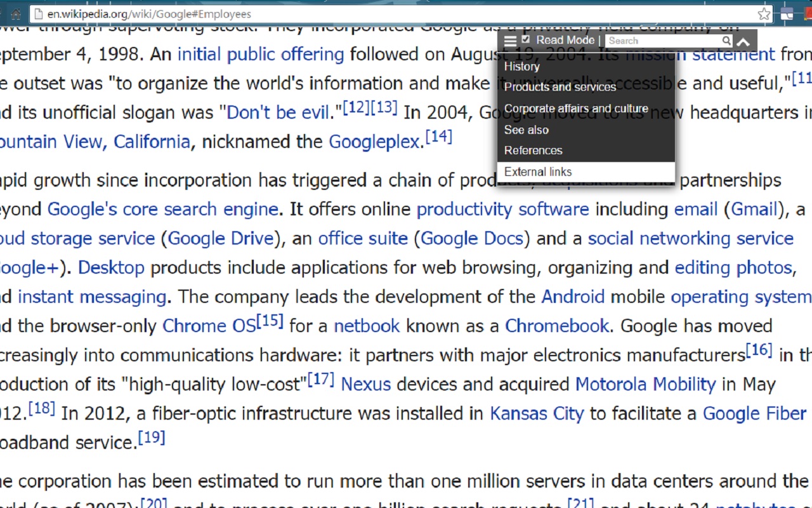Image resolution: width=812 pixels, height=508 pixels.
Task: Click the browser extension icon beside star
Action: (787, 14)
